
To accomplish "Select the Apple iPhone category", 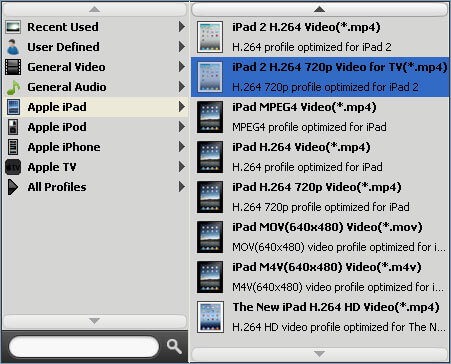I will click(x=95, y=147).
